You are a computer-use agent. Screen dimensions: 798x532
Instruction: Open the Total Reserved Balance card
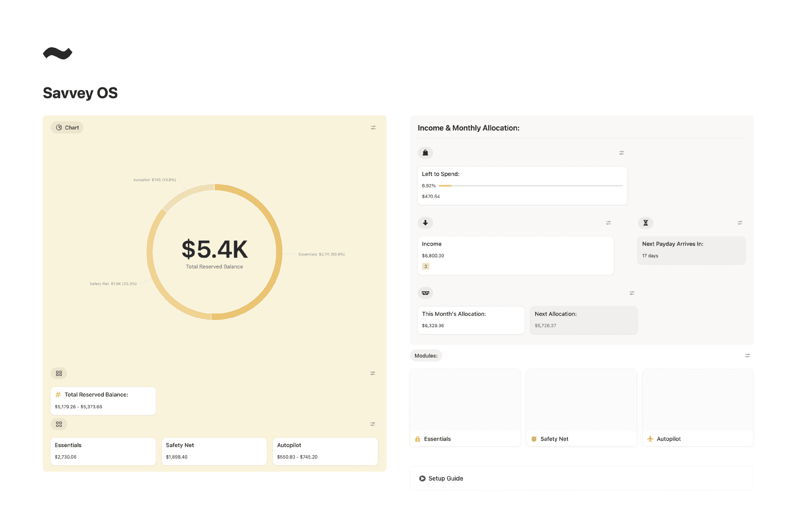coord(103,401)
